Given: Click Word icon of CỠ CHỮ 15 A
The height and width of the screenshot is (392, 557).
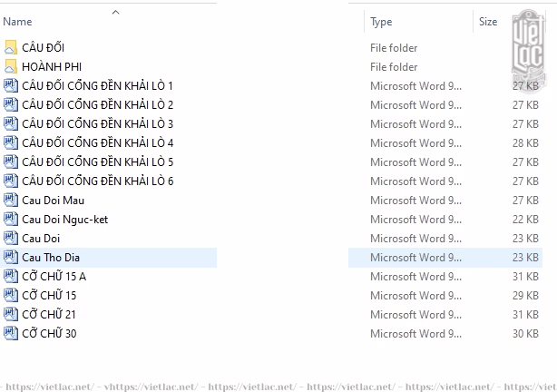Looking at the screenshot, I should [x=11, y=276].
